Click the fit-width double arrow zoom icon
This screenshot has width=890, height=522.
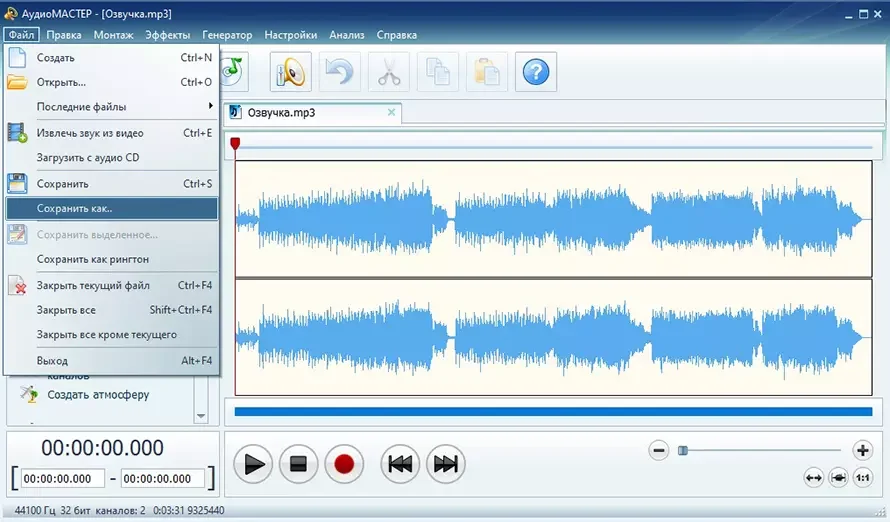(x=813, y=478)
